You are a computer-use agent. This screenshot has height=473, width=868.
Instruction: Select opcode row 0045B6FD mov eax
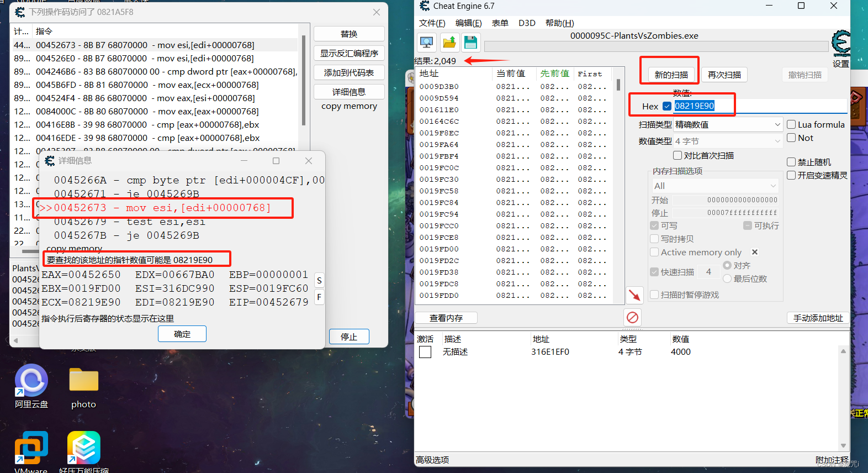(x=155, y=85)
